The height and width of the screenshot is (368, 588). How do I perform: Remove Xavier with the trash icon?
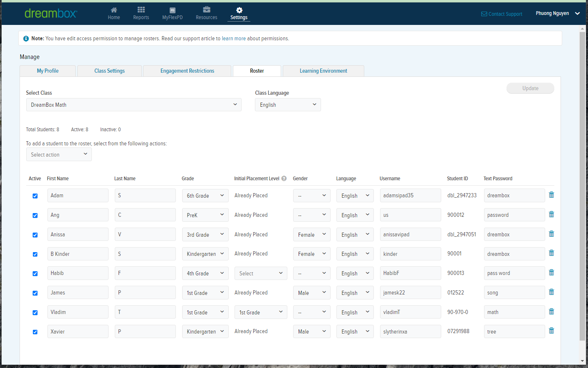point(551,331)
